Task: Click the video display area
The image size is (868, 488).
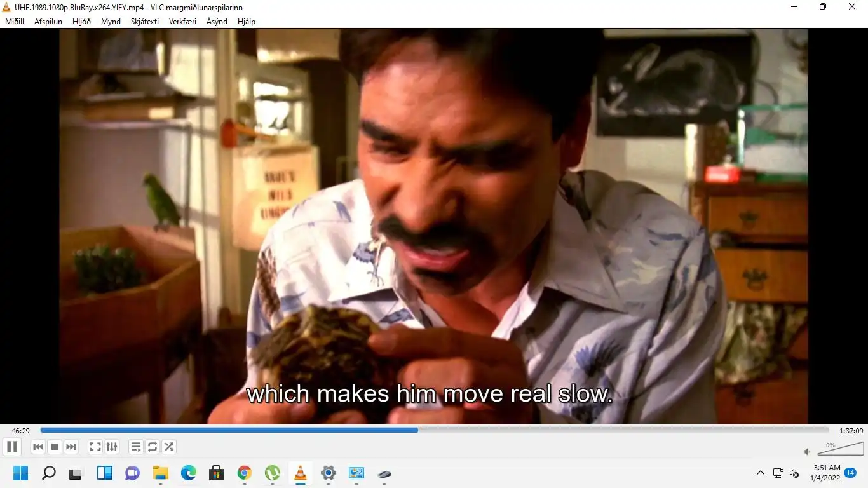Action: click(x=434, y=226)
